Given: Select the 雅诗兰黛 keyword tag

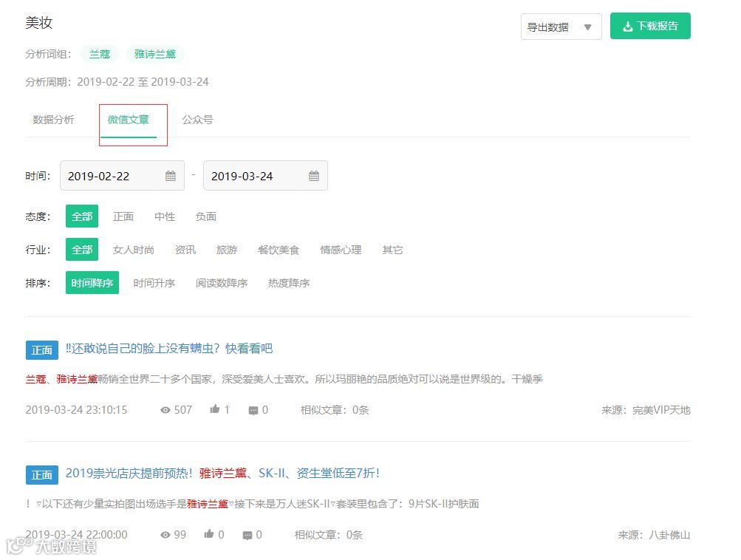Looking at the screenshot, I should tap(155, 55).
